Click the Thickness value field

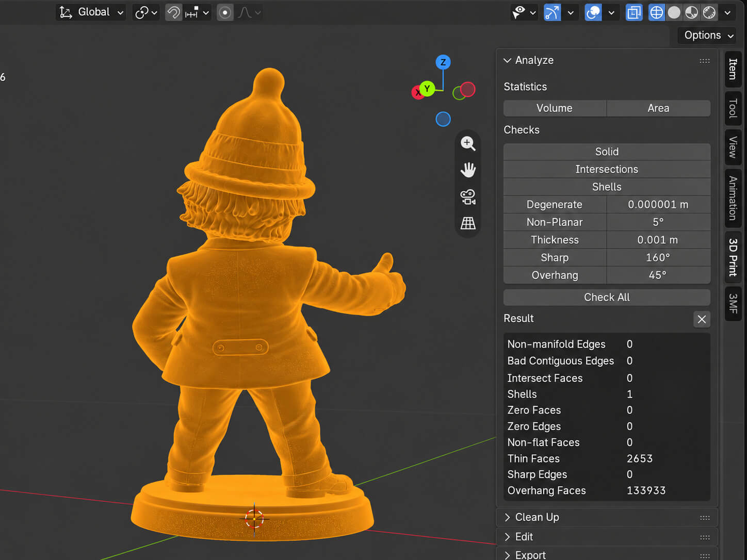click(658, 240)
